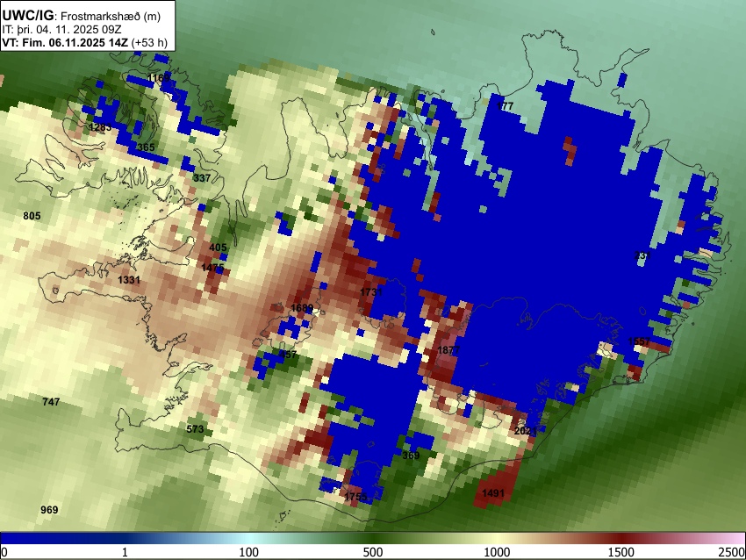Click the legend label 100
The image size is (746, 560).
[248, 552]
